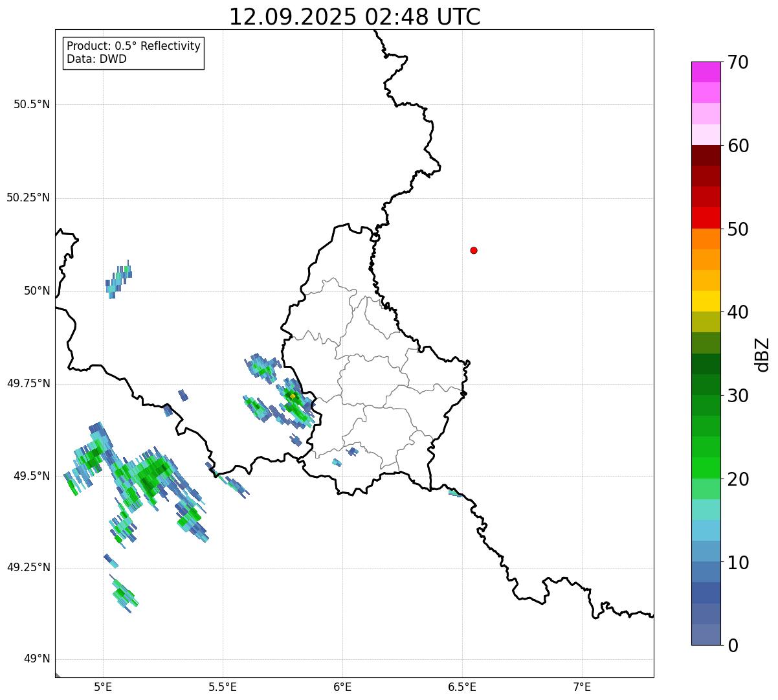Click the 6°E longitude label
778x700 pixels.
342,686
